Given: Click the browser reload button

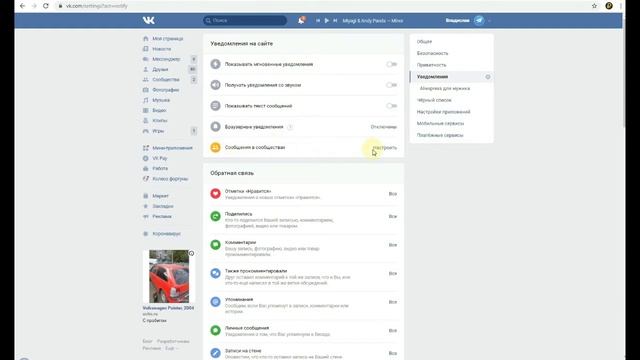Looking at the screenshot, I should click(46, 6).
